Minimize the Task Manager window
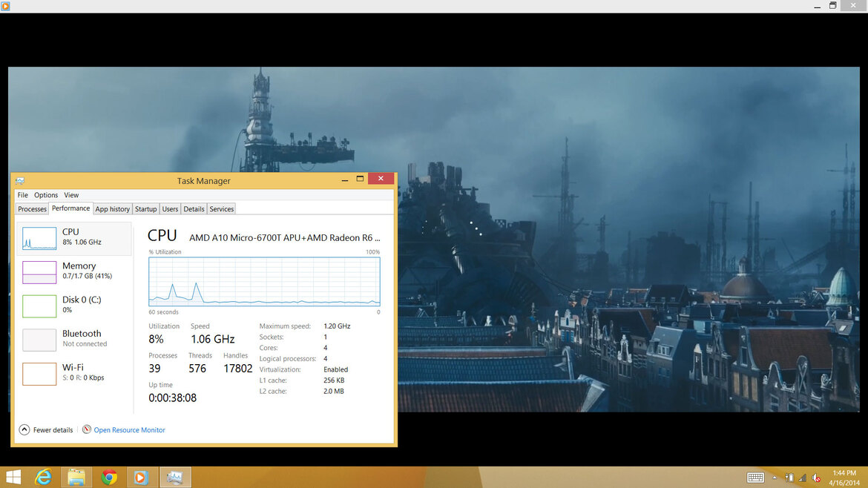The width and height of the screenshot is (868, 488). 345,179
